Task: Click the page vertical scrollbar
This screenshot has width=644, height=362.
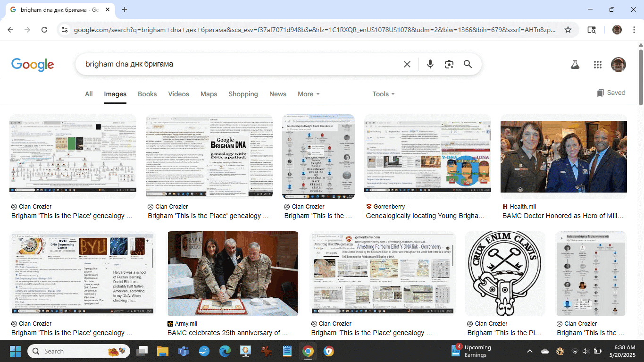Action: pyautogui.click(x=641, y=77)
